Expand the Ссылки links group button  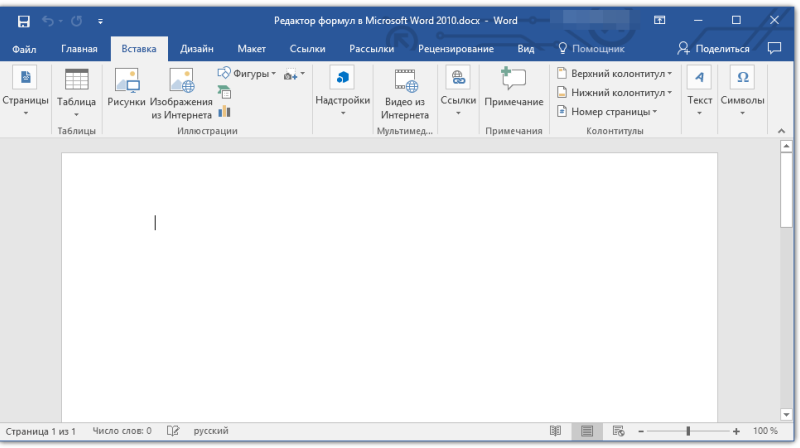(x=458, y=92)
